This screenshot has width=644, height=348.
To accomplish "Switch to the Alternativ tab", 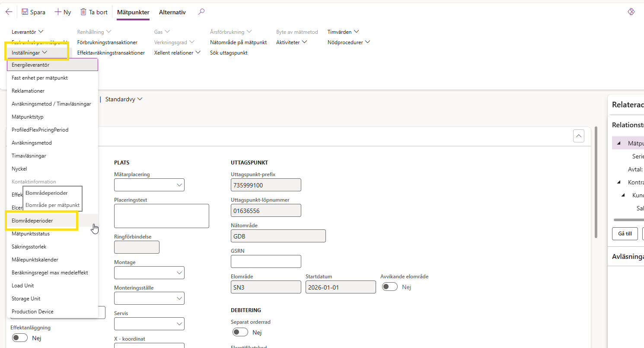I will [172, 12].
